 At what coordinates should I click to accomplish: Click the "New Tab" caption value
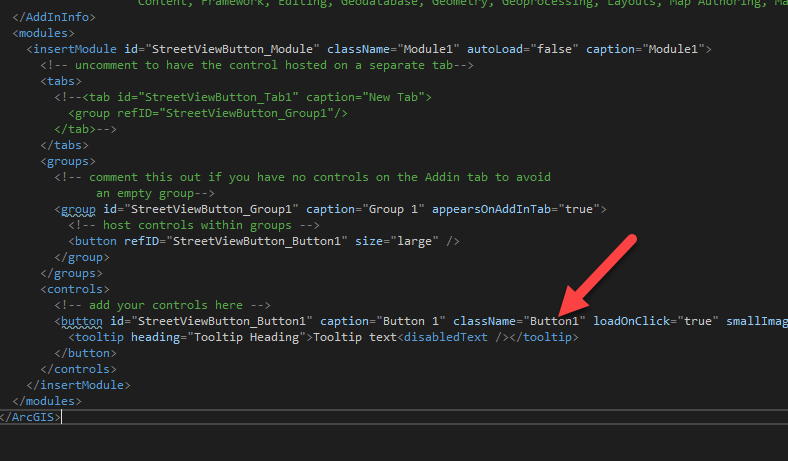[397, 97]
